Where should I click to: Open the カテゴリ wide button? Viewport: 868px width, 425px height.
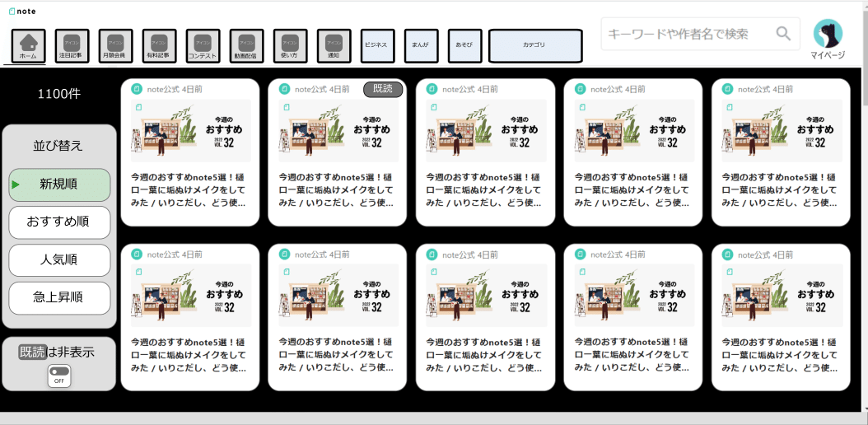[x=536, y=46]
